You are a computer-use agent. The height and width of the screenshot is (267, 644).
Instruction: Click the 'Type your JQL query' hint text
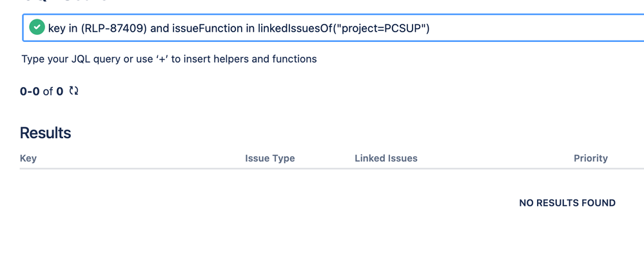point(169,59)
